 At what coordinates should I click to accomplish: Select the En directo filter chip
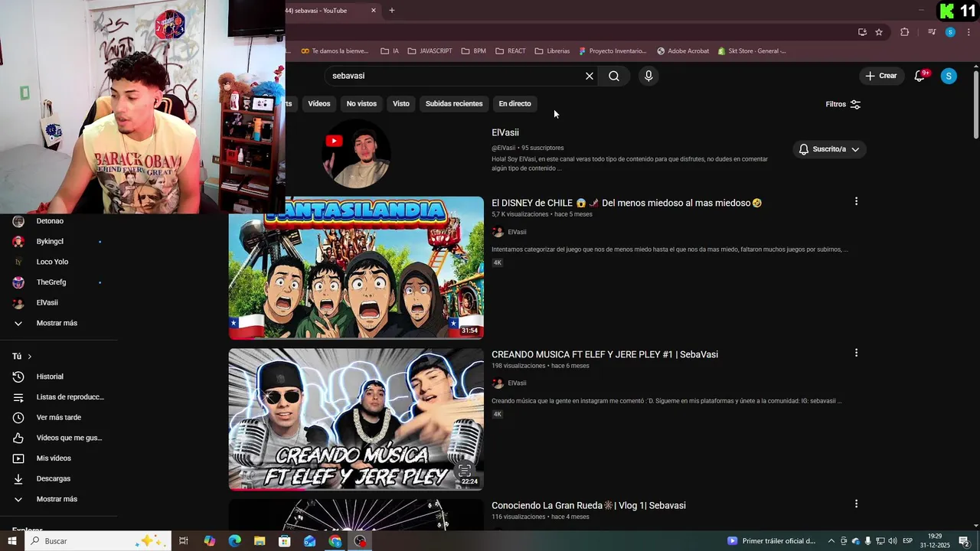514,104
